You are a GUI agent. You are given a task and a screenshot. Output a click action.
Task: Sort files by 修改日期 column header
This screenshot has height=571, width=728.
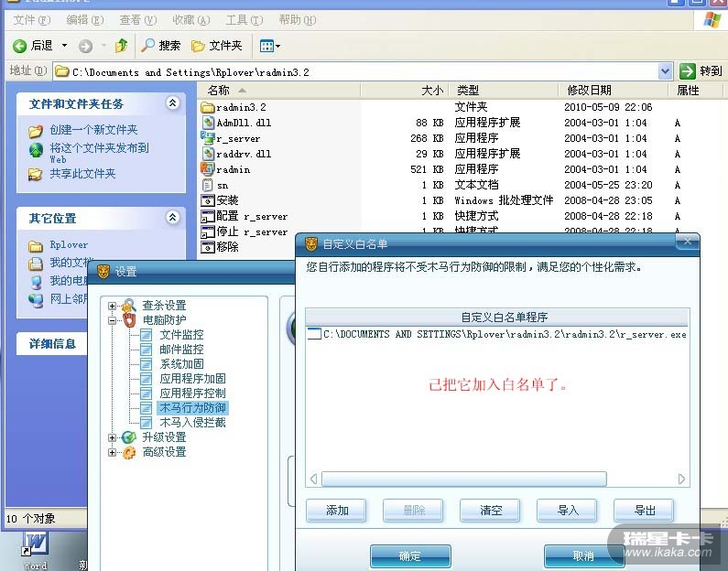pos(614,90)
